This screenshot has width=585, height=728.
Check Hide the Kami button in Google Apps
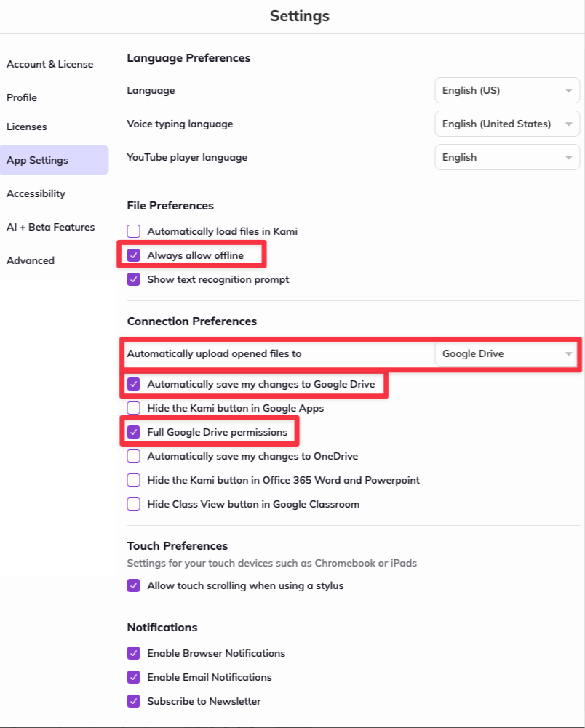tap(133, 408)
